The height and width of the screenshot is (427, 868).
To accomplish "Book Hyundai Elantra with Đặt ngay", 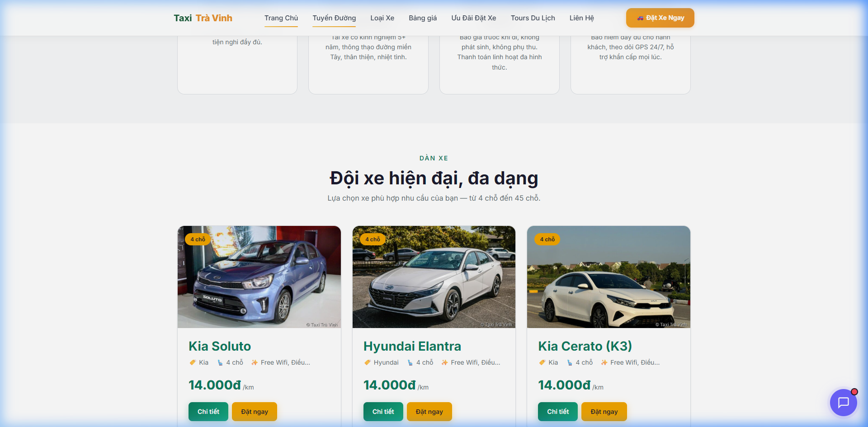I will pos(429,412).
